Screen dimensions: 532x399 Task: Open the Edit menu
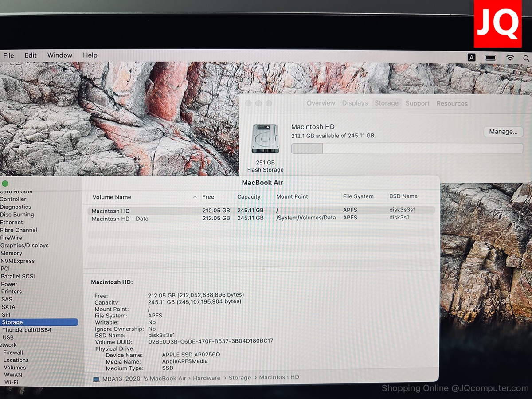(31, 55)
